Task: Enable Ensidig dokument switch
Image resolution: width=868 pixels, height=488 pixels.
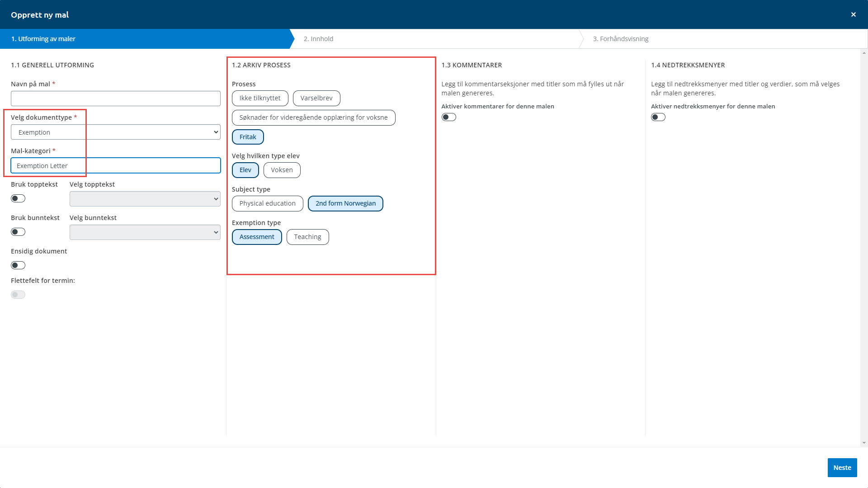Action: [x=18, y=265]
